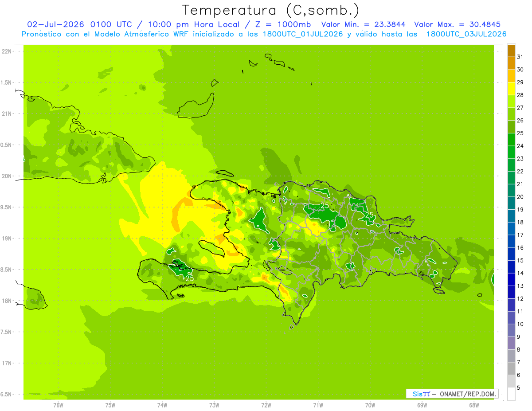Click the "76W" longitude label

[58, 405]
